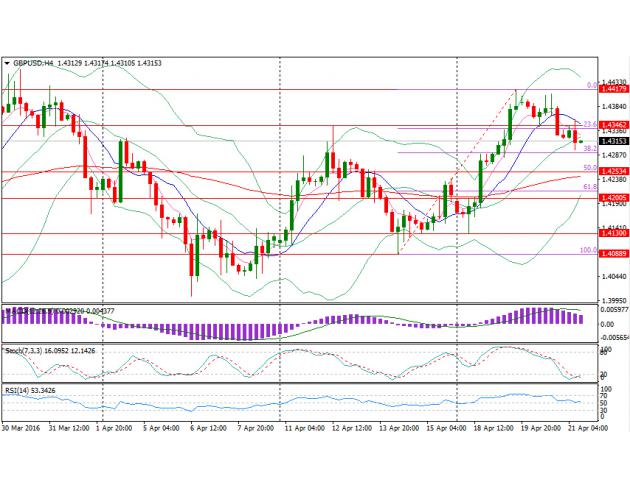This screenshot has width=630, height=490.
Task: Click the 12 Apr 12:00 time label
Action: [x=352, y=428]
